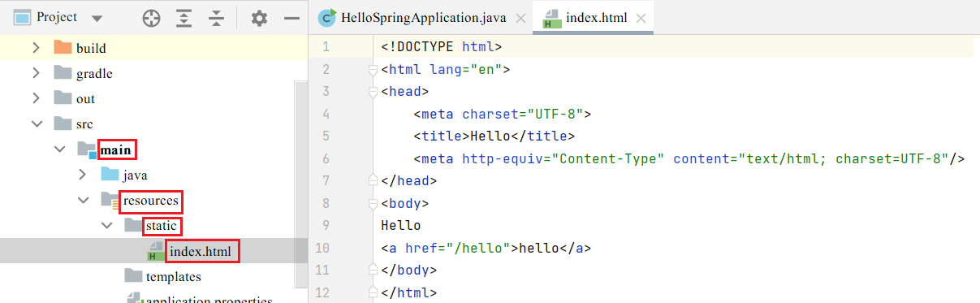This screenshot has width=980, height=303.
Task: Fold the html tag at line 2
Action: [x=373, y=70]
